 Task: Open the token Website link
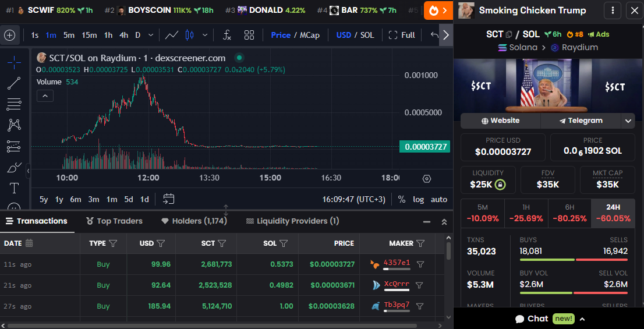pos(500,121)
